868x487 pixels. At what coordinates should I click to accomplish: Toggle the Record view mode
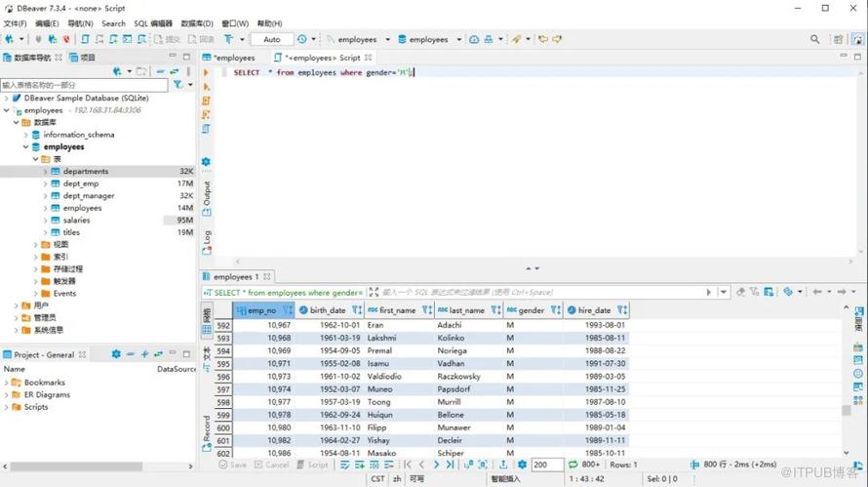(x=207, y=433)
